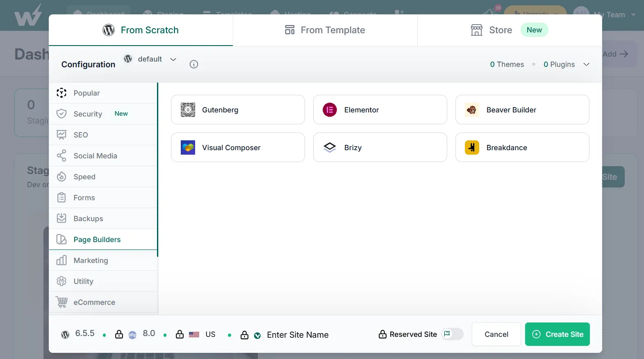Click the Gutenberg plugin icon
Image resolution: width=644 pixels, height=359 pixels.
188,110
